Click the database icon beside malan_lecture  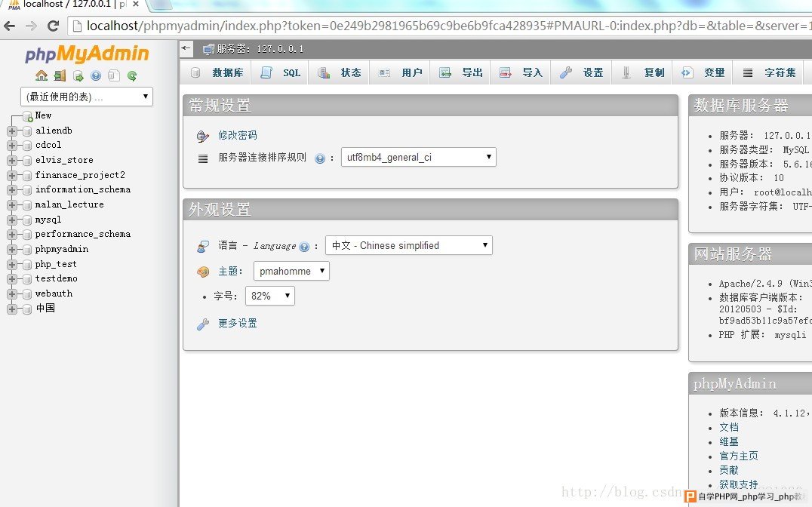tap(27, 205)
